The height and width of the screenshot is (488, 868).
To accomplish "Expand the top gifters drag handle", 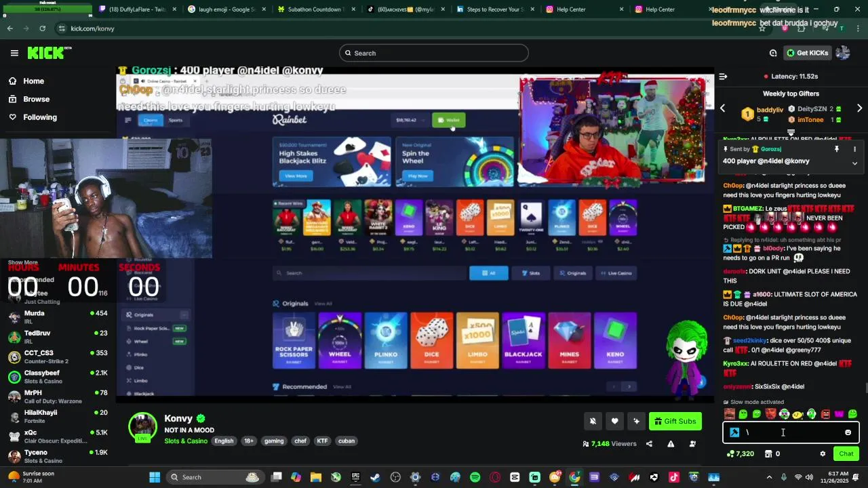I will (791, 133).
